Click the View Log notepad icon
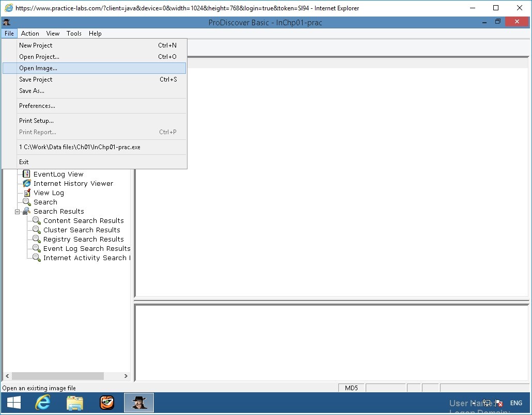The height and width of the screenshot is (415, 532). 27,193
